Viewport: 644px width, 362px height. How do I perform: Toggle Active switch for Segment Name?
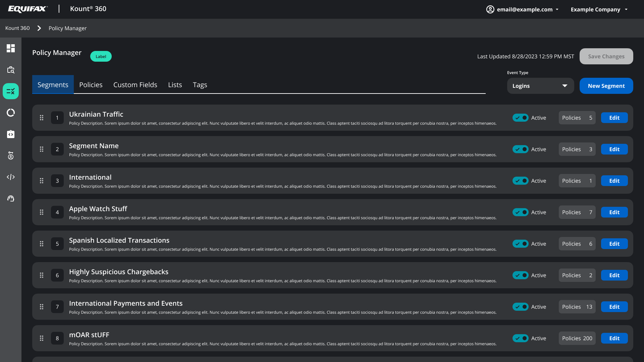click(x=521, y=149)
